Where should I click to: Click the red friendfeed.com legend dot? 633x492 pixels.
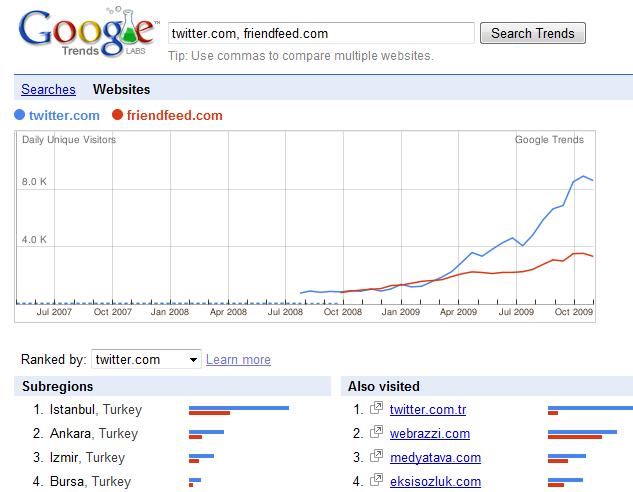point(118,115)
